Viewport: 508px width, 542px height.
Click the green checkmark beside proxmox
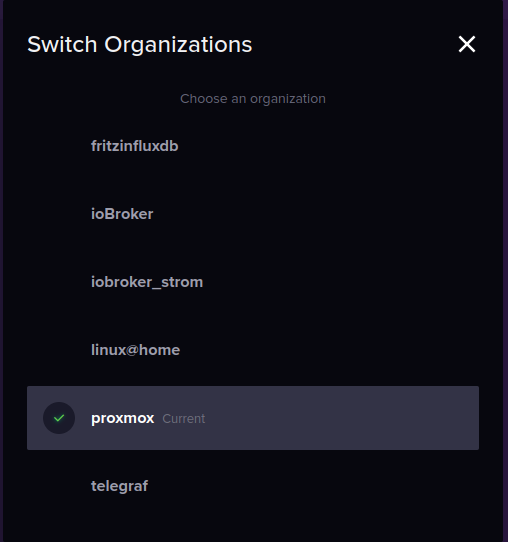point(59,418)
